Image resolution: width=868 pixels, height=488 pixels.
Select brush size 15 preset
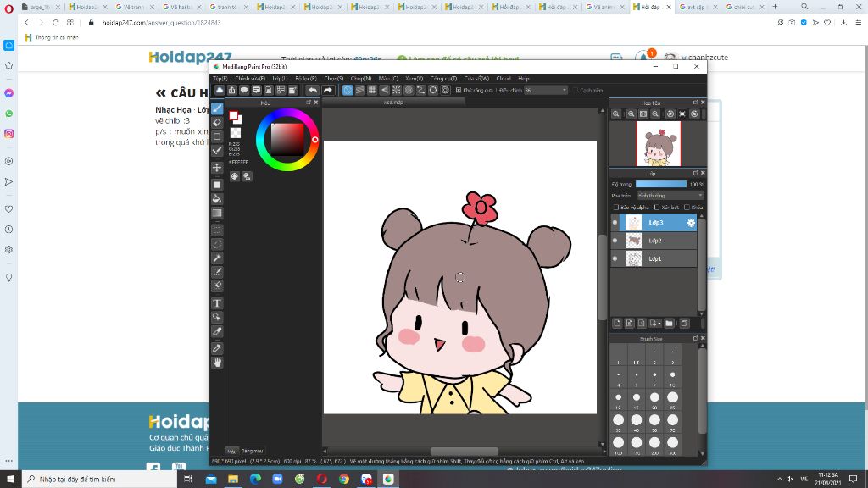point(637,398)
